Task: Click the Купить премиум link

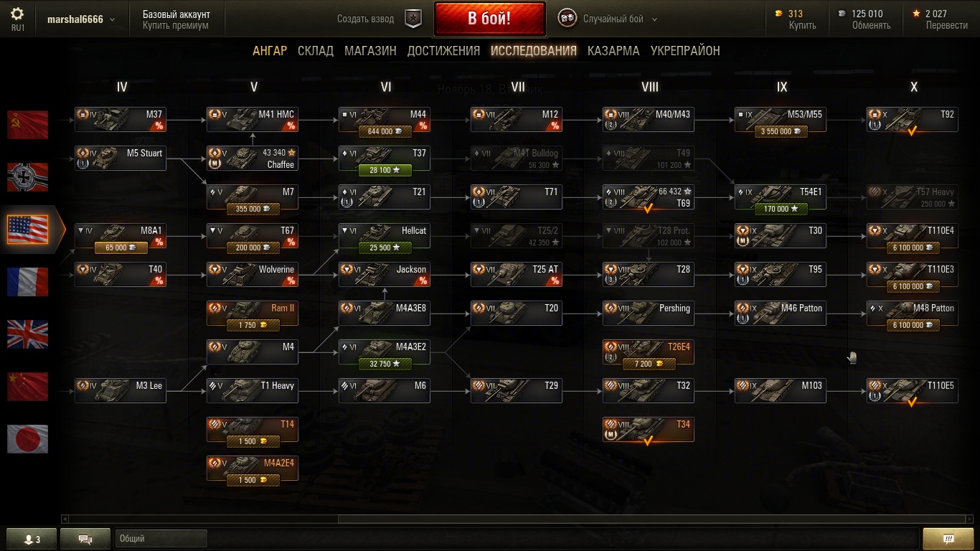Action: (176, 25)
